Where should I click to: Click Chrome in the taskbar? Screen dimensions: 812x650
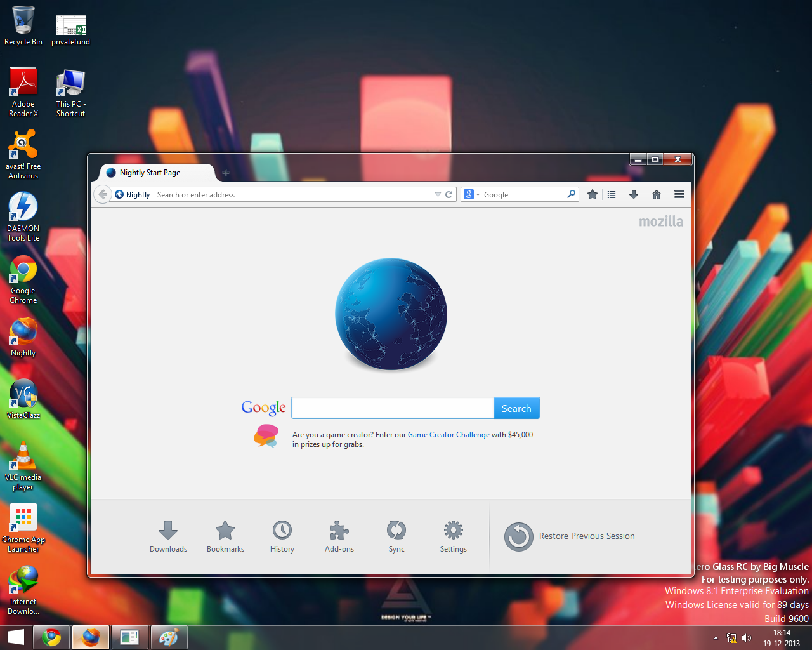(52, 637)
